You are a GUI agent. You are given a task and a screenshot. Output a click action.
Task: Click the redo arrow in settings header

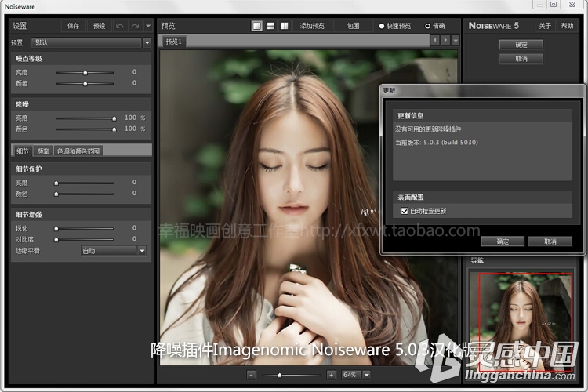pyautogui.click(x=135, y=26)
